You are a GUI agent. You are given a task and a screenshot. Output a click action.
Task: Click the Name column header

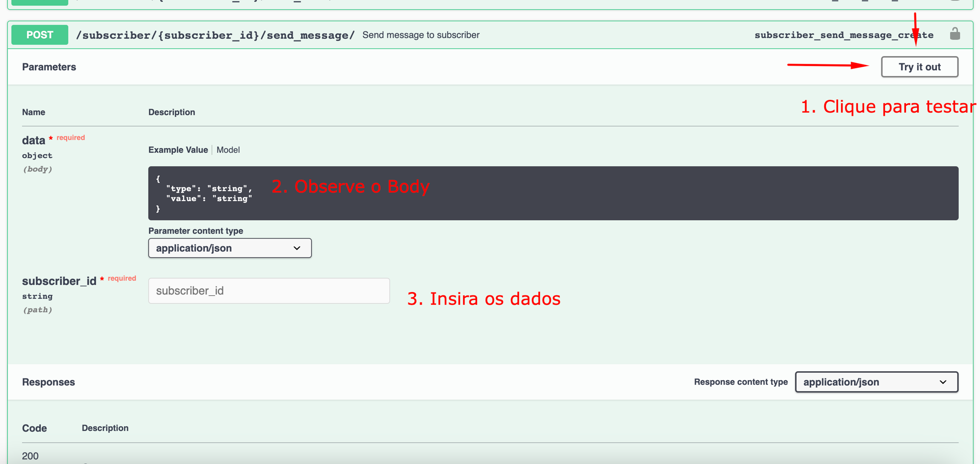34,112
